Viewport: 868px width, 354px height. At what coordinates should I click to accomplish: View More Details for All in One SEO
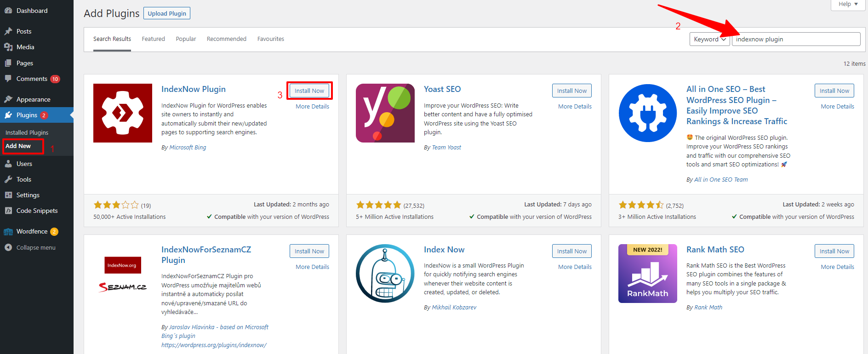837,106
